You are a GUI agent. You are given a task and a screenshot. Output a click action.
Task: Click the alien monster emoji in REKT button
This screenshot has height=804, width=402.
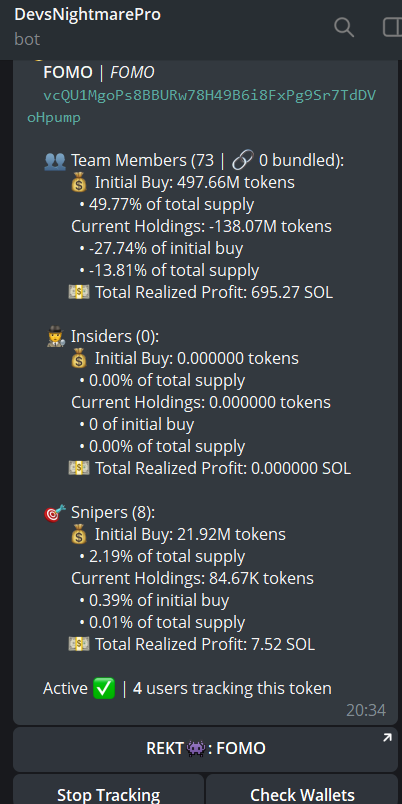196,749
